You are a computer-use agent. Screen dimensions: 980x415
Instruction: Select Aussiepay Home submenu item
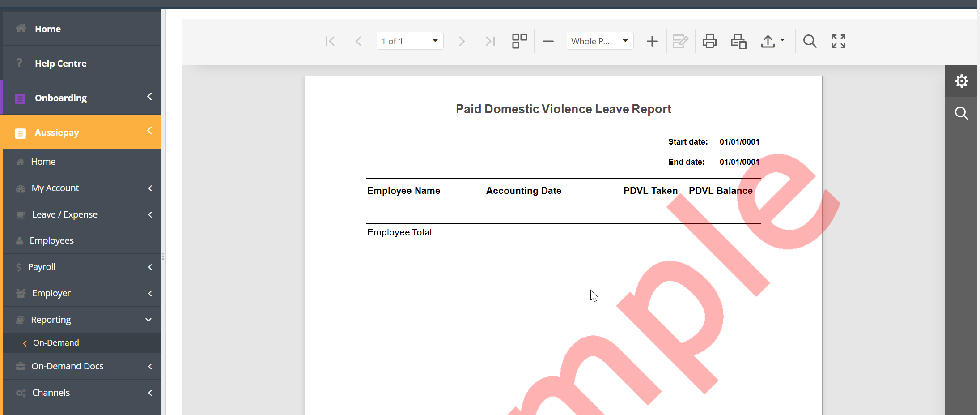point(81,162)
